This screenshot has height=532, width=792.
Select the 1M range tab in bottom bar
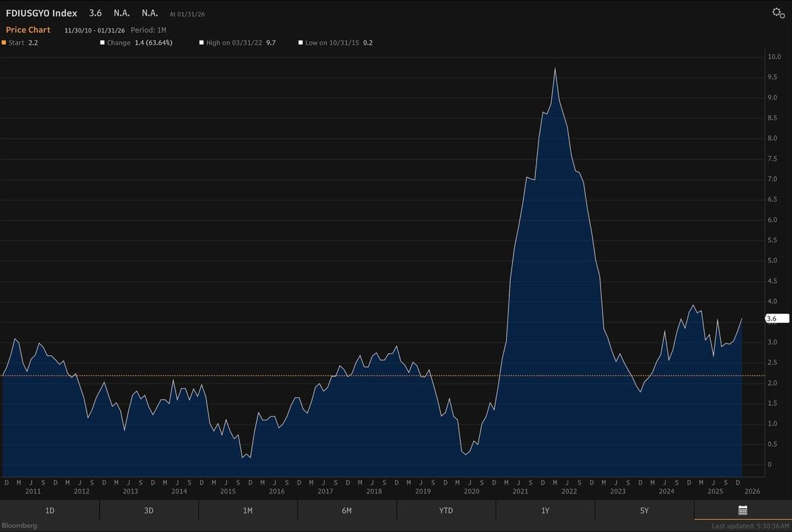coord(247,510)
